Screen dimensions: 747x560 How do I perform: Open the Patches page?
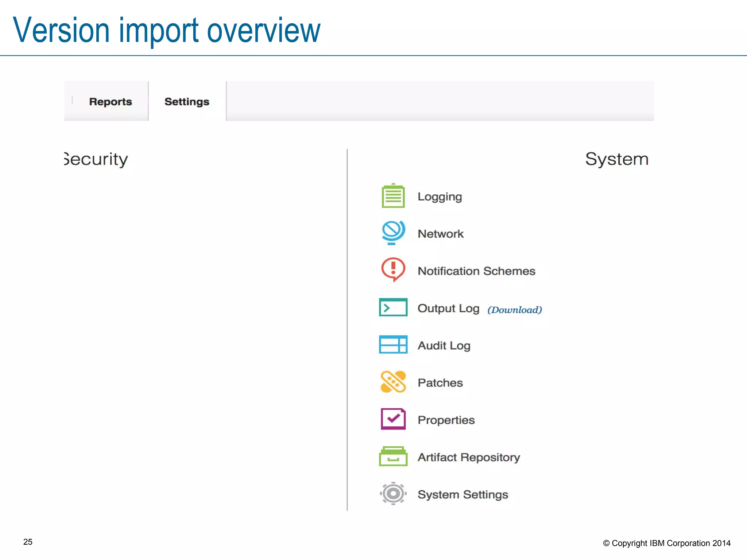tap(440, 383)
